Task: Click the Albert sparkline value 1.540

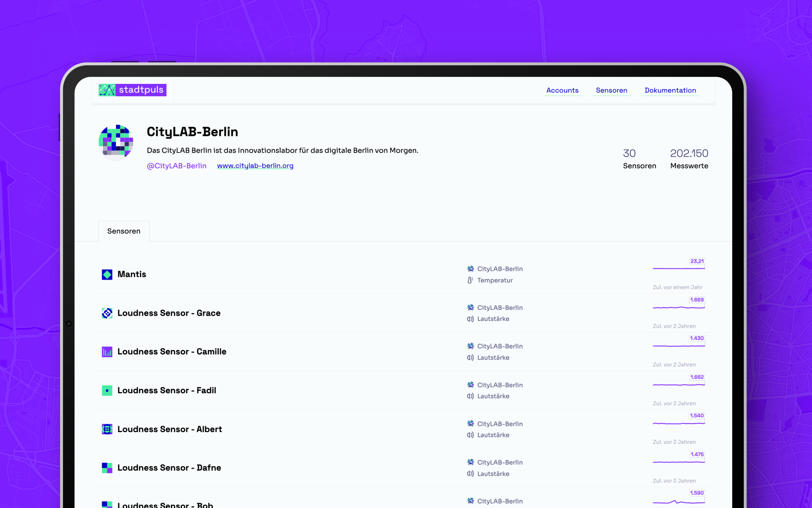Action: coord(697,416)
